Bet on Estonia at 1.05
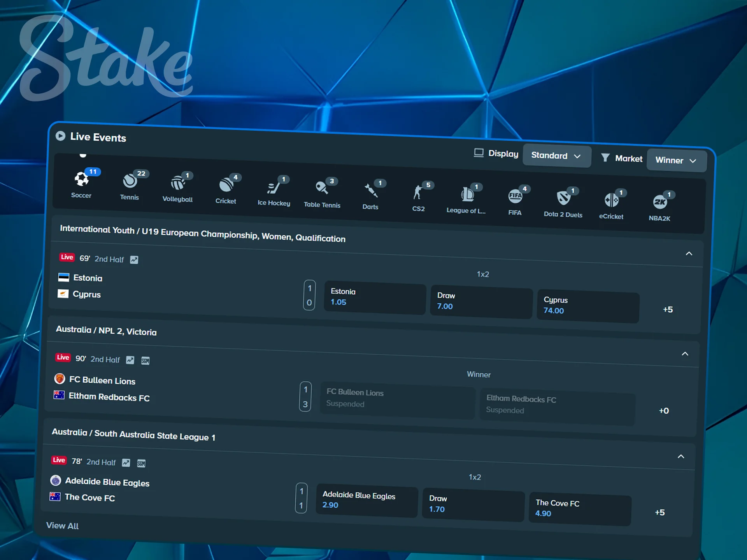The width and height of the screenshot is (747, 560). coord(375,297)
